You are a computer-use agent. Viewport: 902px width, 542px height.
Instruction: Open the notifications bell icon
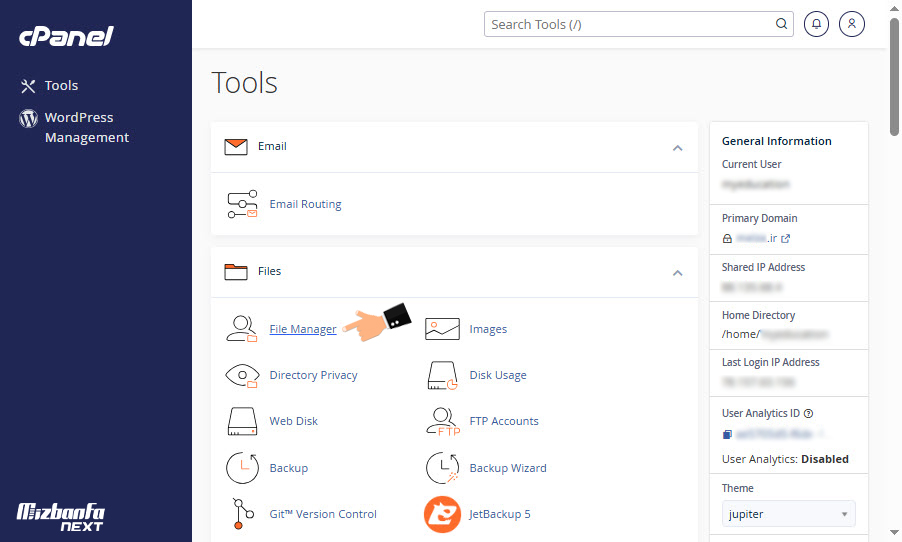[x=816, y=24]
